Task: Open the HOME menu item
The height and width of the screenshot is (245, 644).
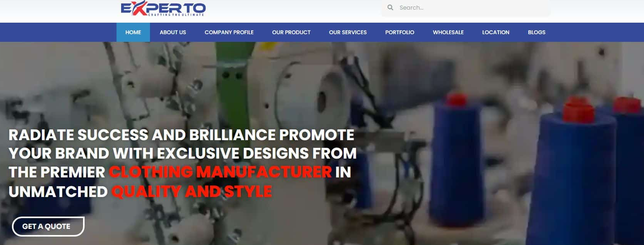Action: pos(133,32)
